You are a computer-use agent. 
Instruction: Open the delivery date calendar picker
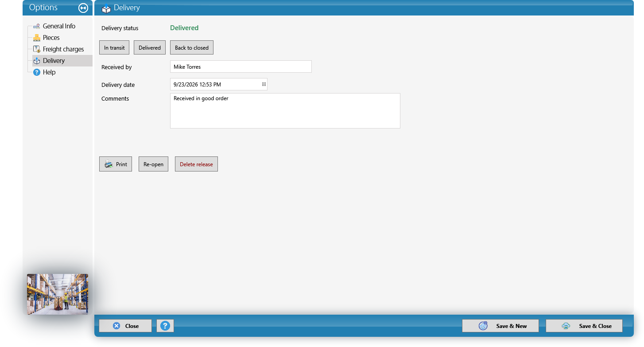[x=264, y=84]
